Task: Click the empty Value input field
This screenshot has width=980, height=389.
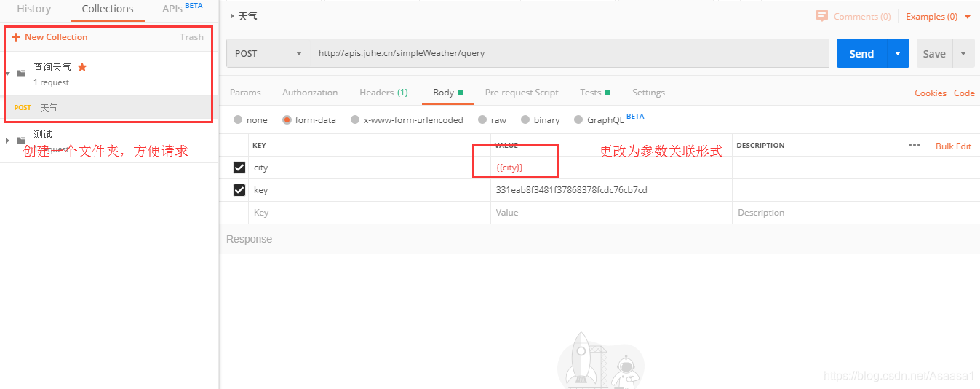Action: click(x=611, y=213)
